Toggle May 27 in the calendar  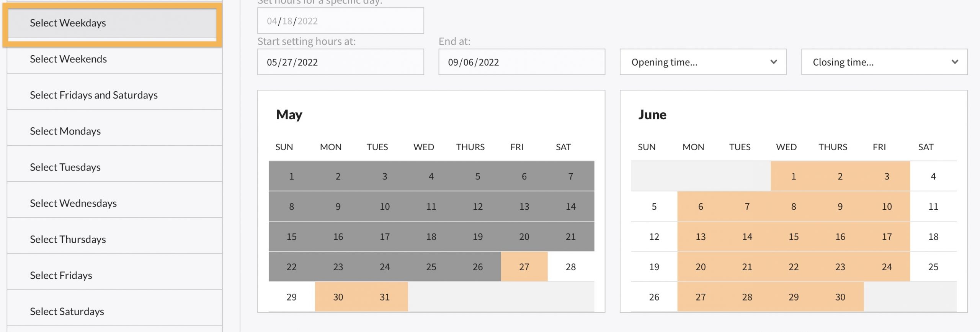[x=524, y=267]
